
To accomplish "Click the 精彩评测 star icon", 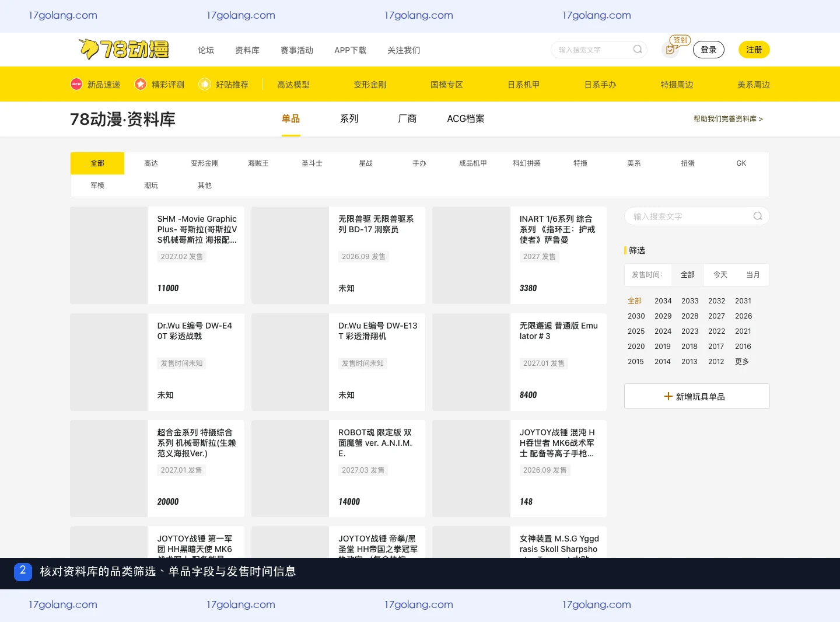I will [141, 84].
